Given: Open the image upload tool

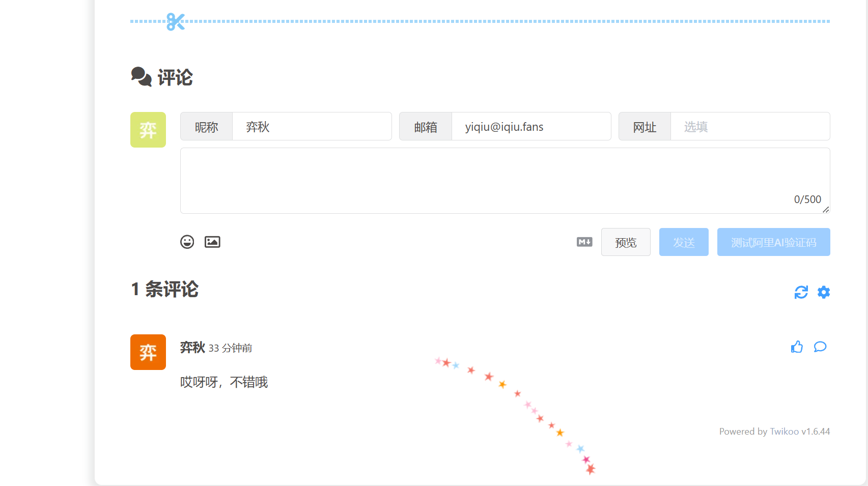Looking at the screenshot, I should tap(212, 242).
